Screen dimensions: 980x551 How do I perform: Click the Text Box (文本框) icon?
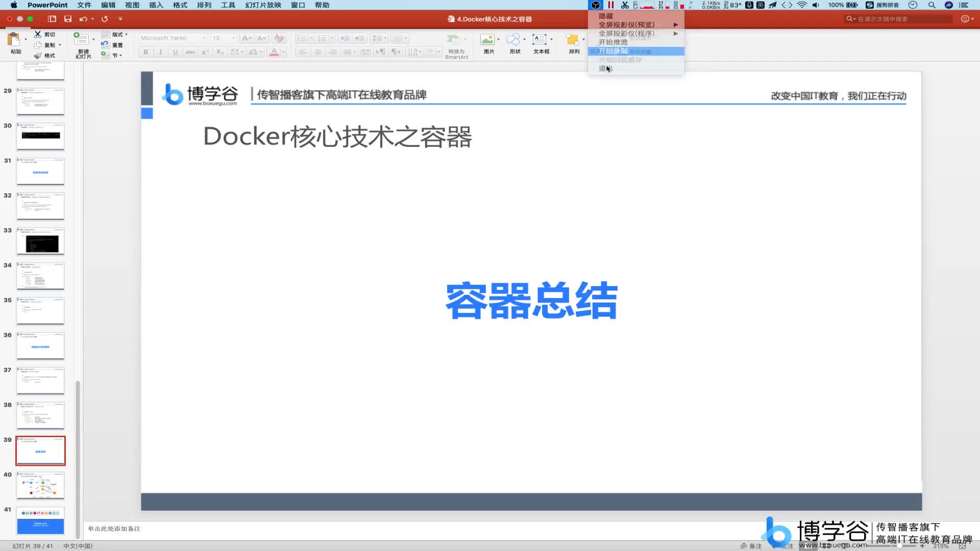click(x=539, y=39)
